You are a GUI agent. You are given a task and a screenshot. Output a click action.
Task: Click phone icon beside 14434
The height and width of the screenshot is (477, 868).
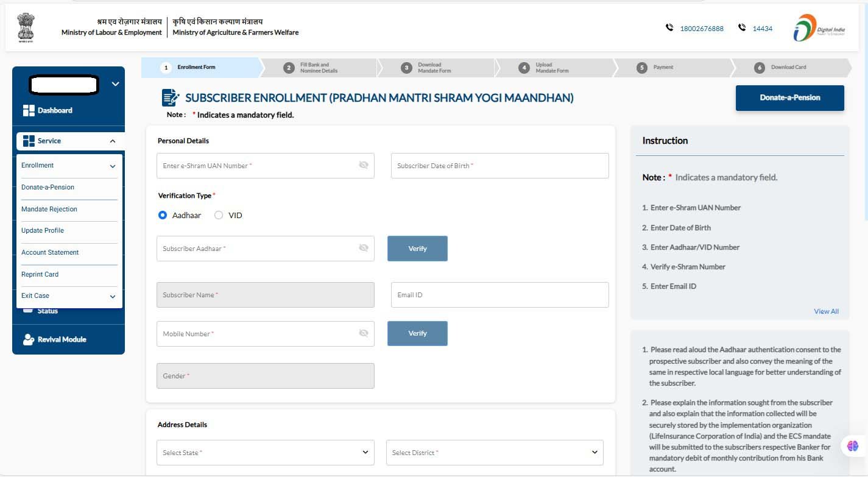(x=742, y=28)
